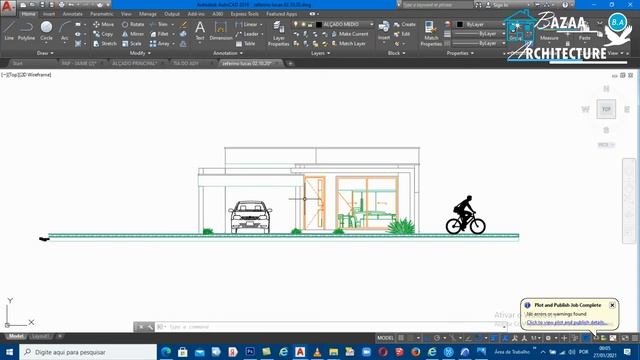Expand the Annotation panel

(x=228, y=53)
